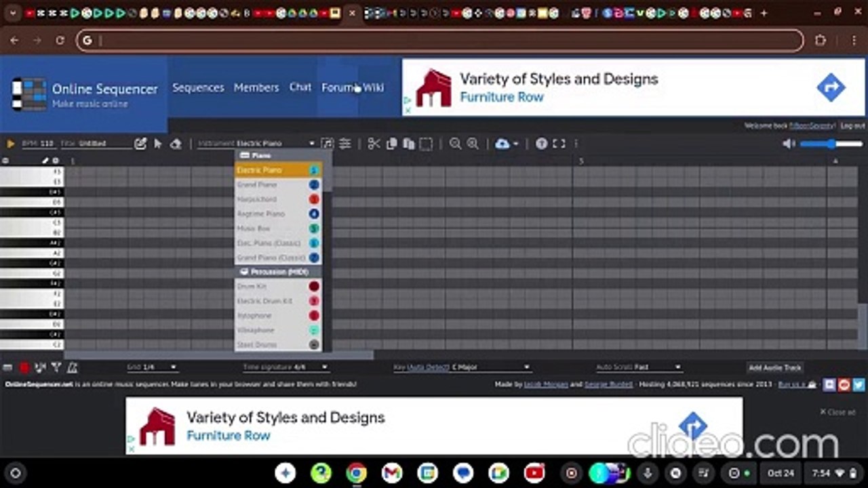Click the zoom out magnifier icon
The width and height of the screenshot is (868, 488).
pos(455,144)
